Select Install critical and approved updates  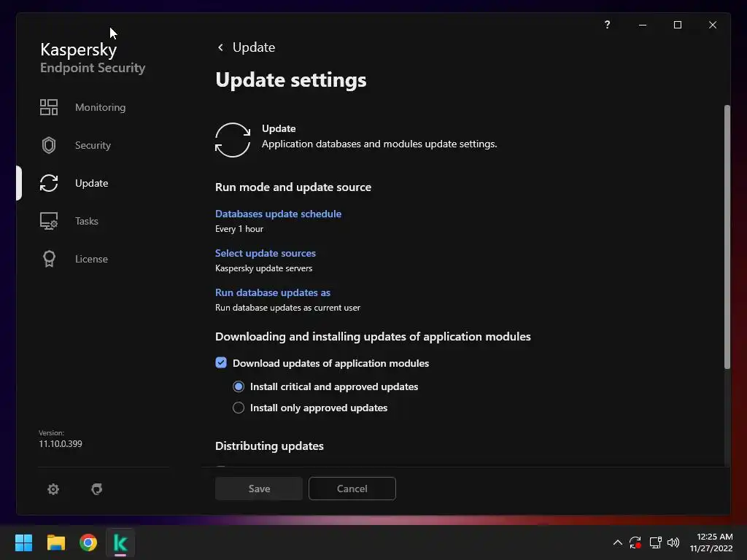pos(239,386)
